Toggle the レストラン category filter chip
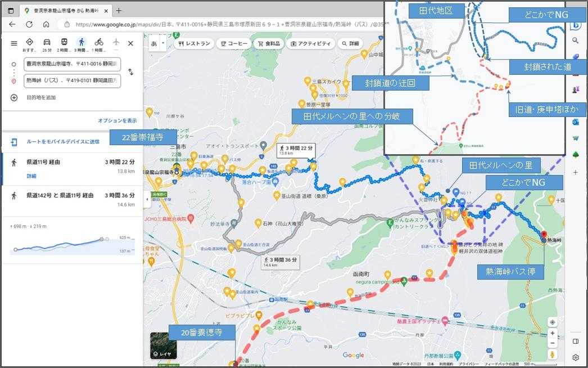Screen dimensions: 588x368 coord(194,43)
